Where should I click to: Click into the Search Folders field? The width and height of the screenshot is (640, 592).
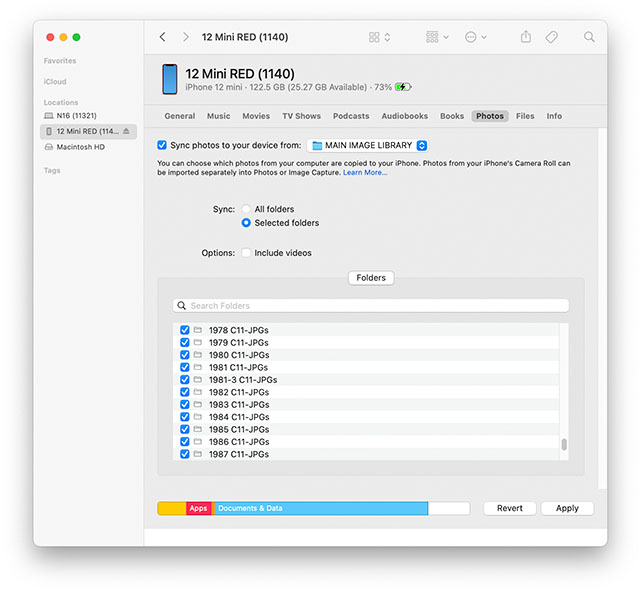tap(371, 306)
